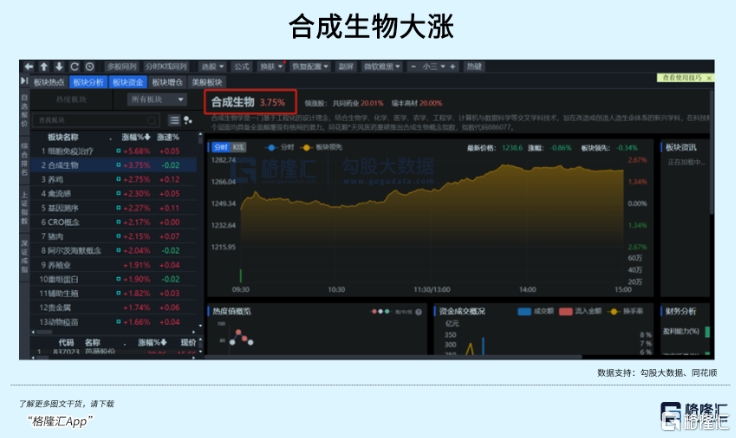Click the bottom horizontal scrollbar of main panel
The height and width of the screenshot is (438, 736).
click(x=393, y=357)
